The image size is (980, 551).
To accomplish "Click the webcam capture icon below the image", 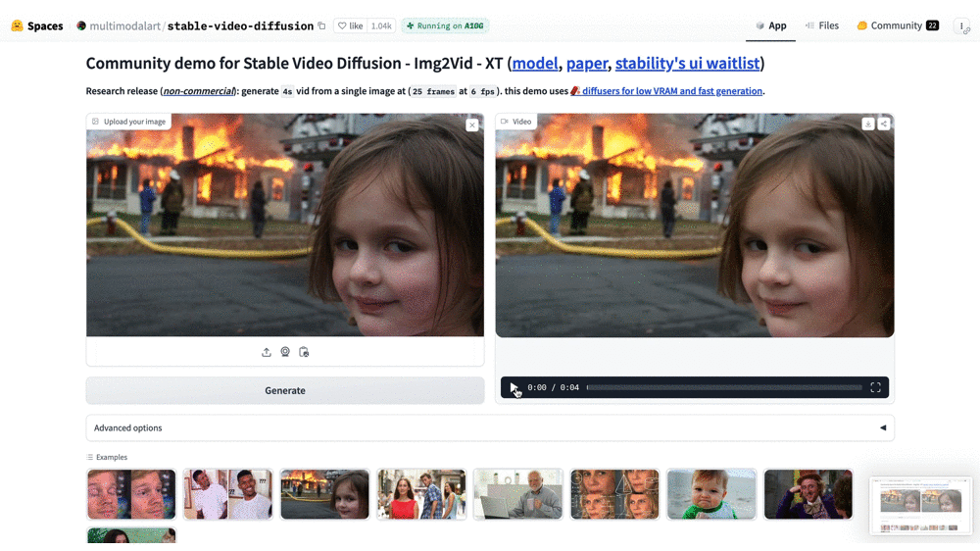I will point(285,352).
